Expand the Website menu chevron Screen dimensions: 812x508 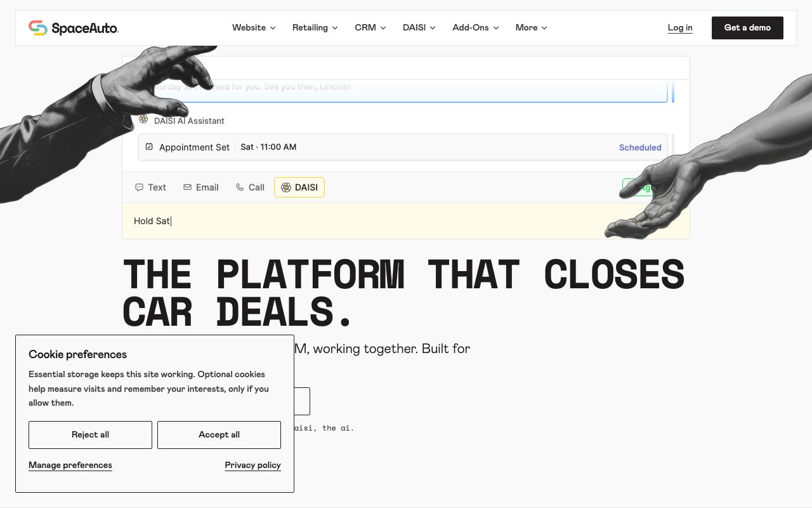point(273,28)
